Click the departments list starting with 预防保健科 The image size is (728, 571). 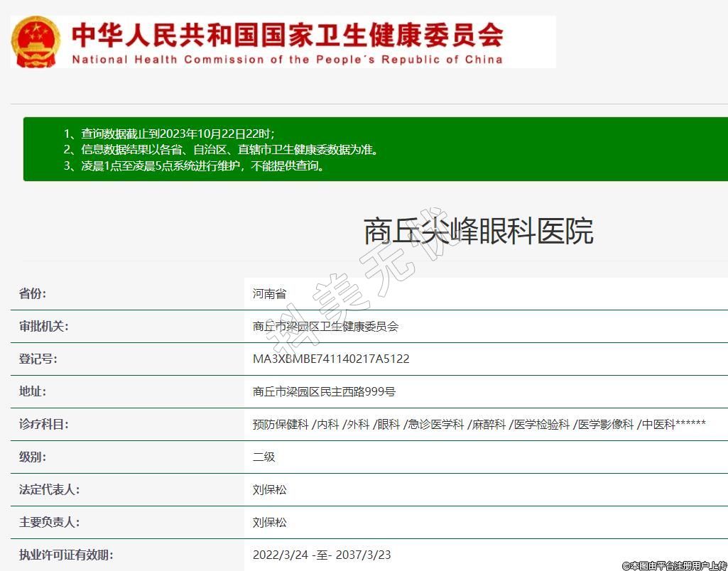479,424
